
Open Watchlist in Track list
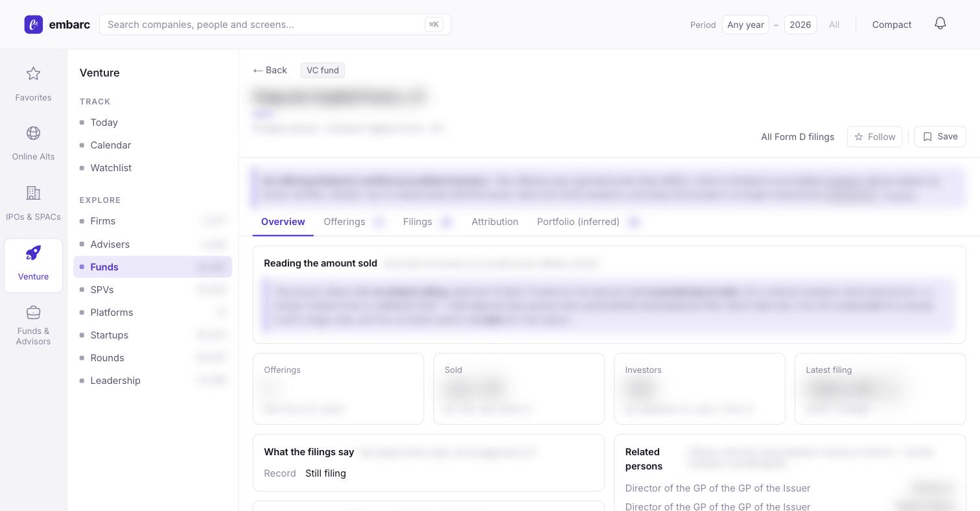coord(152,168)
